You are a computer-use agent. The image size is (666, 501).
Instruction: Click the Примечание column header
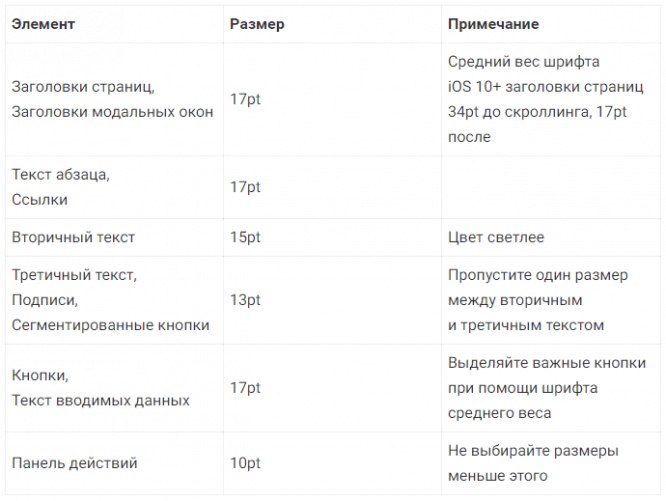click(x=494, y=24)
